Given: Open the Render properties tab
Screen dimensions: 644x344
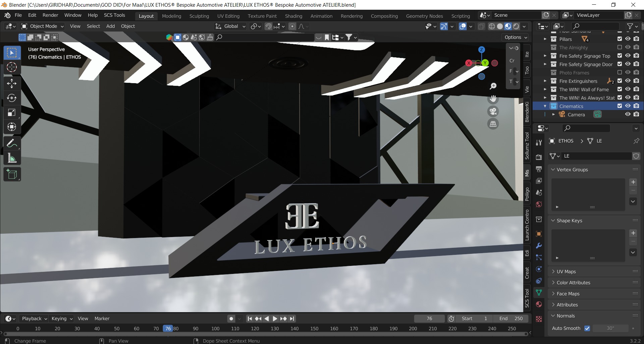Looking at the screenshot, I should coord(539,157).
